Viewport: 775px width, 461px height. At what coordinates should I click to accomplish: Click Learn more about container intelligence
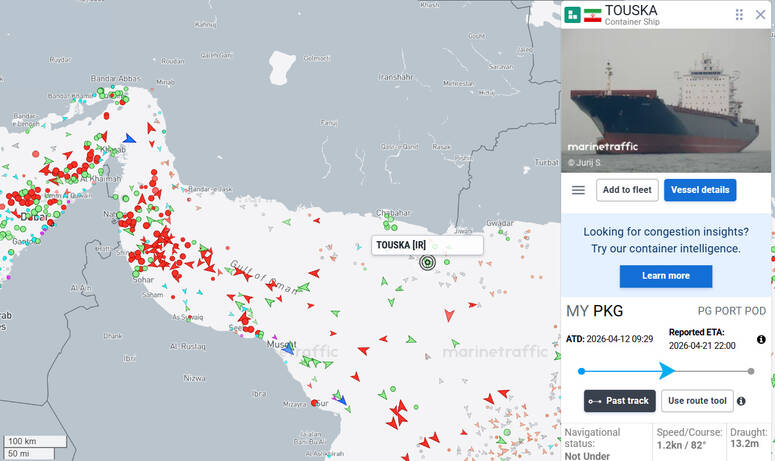tap(665, 276)
